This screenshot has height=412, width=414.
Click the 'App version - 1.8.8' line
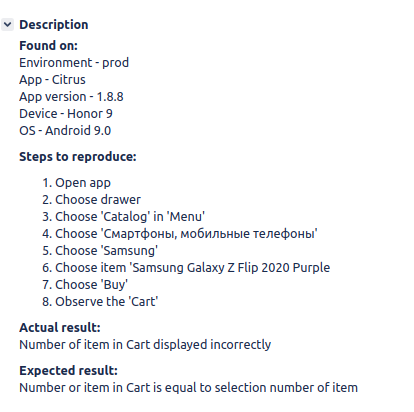coord(71,97)
